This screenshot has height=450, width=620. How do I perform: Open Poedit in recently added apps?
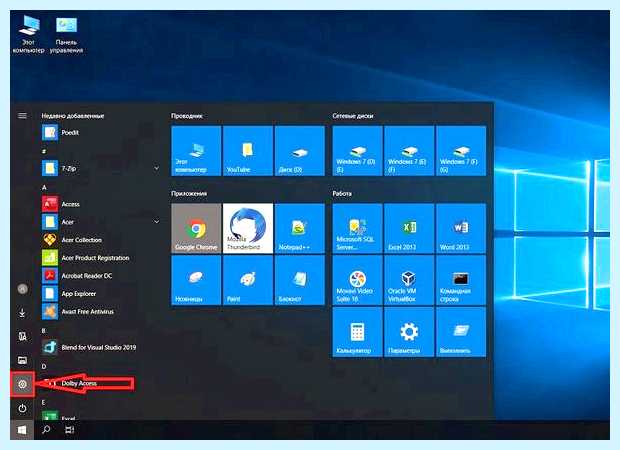click(x=101, y=132)
